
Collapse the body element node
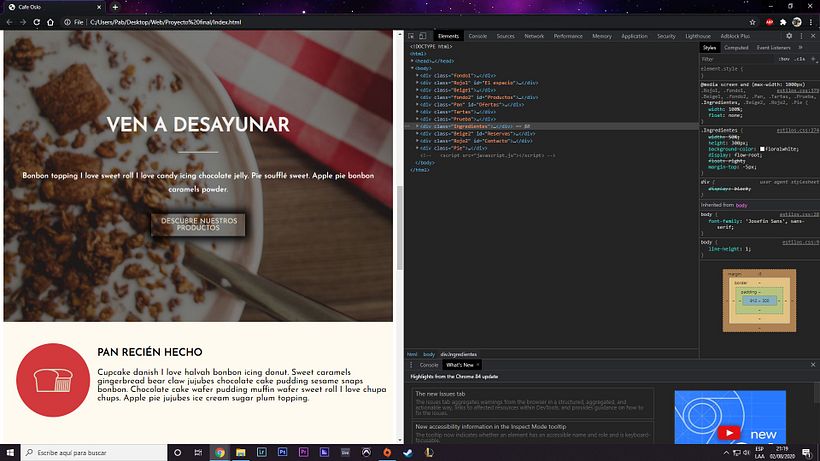tap(412, 68)
